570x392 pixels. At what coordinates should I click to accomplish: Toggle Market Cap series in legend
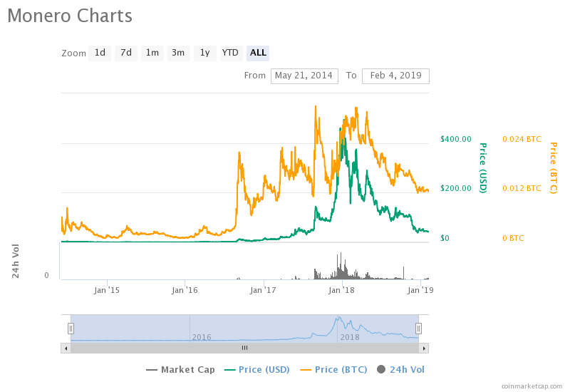pyautogui.click(x=180, y=370)
